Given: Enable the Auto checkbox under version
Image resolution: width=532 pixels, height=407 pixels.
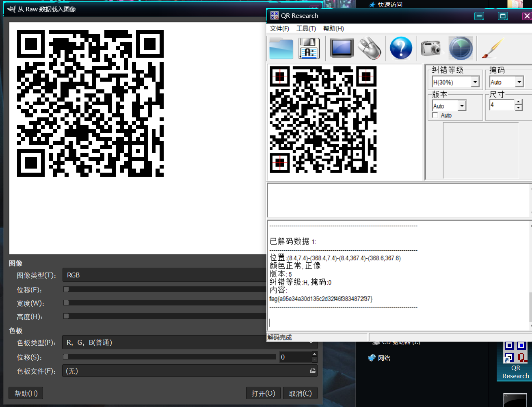Looking at the screenshot, I should (x=435, y=115).
